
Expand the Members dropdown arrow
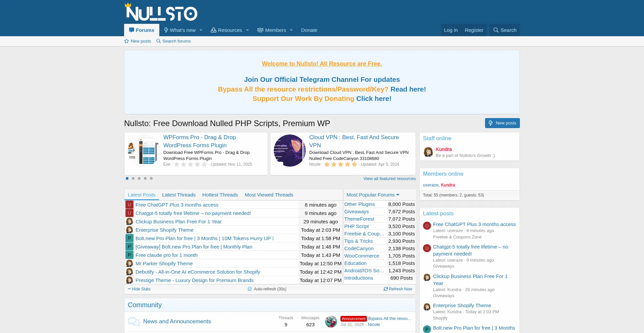[291, 30]
